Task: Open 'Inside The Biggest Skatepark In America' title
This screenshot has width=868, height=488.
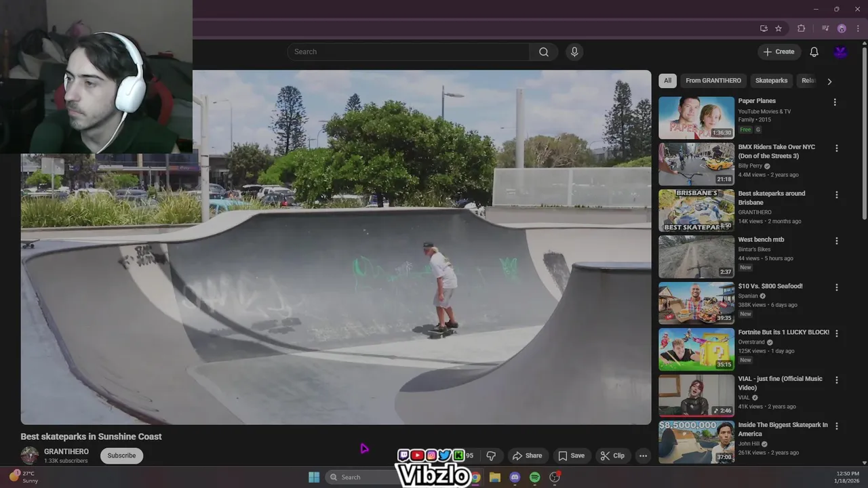Action: tap(783, 429)
